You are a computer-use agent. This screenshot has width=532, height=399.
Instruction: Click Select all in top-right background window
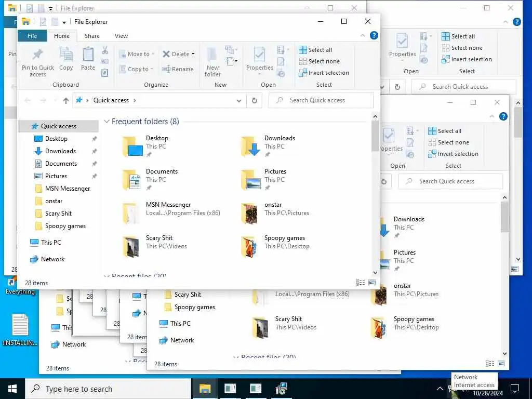pos(458,36)
